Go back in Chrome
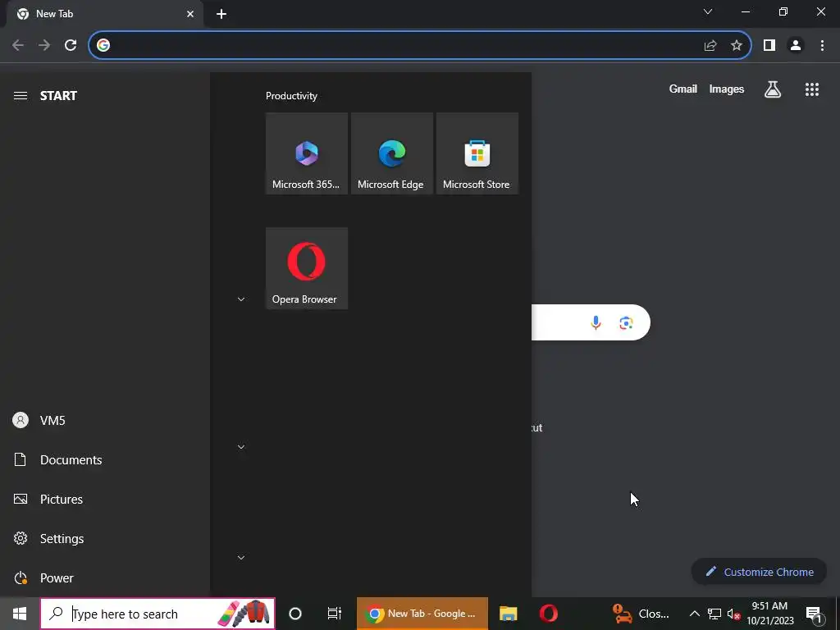 [x=18, y=45]
